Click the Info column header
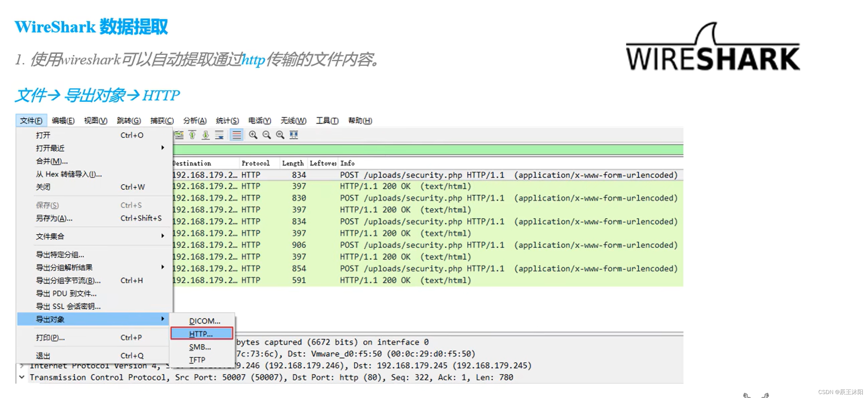 pyautogui.click(x=511, y=163)
